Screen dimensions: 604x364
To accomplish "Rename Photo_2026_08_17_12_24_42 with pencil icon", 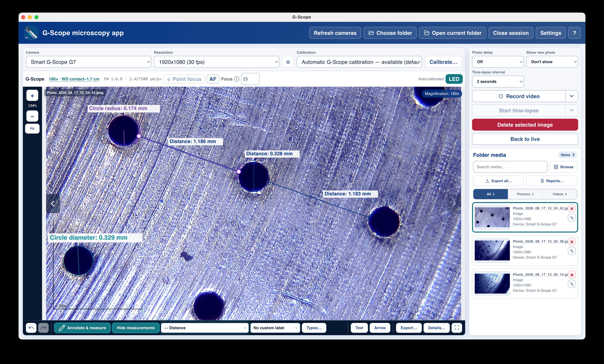I will click(572, 218).
